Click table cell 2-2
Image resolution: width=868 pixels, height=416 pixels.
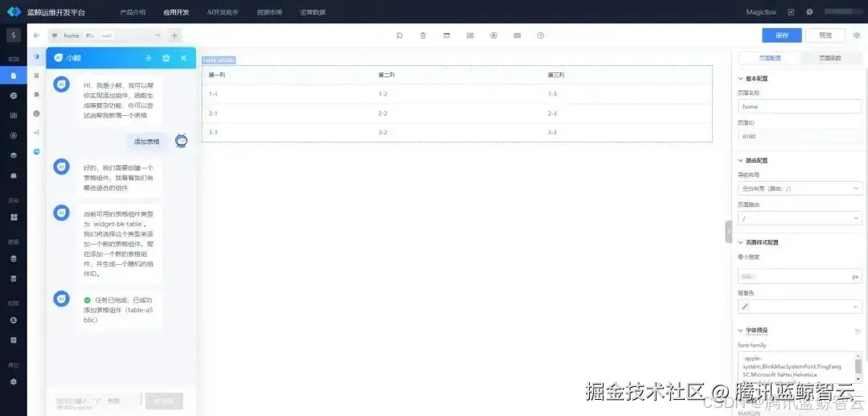382,113
